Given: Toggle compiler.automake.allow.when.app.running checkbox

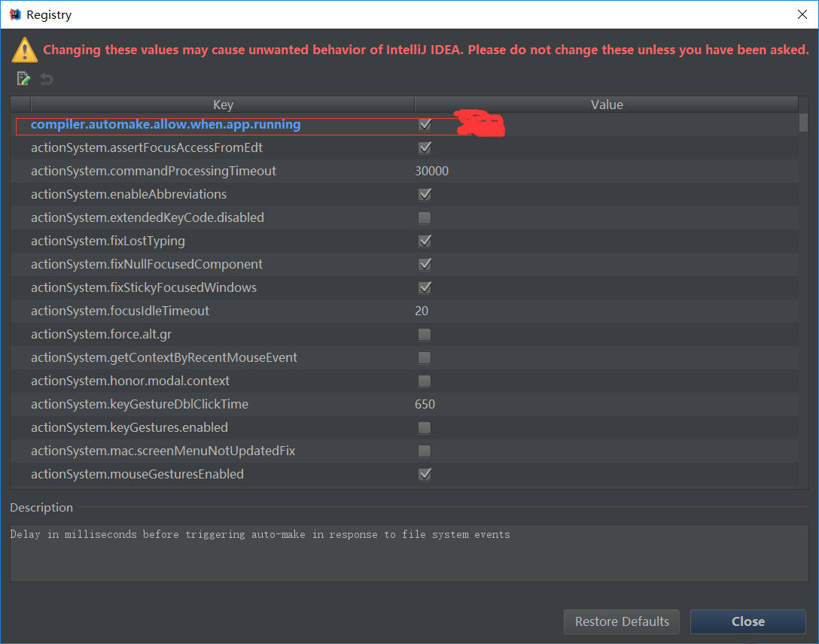Looking at the screenshot, I should tap(425, 124).
